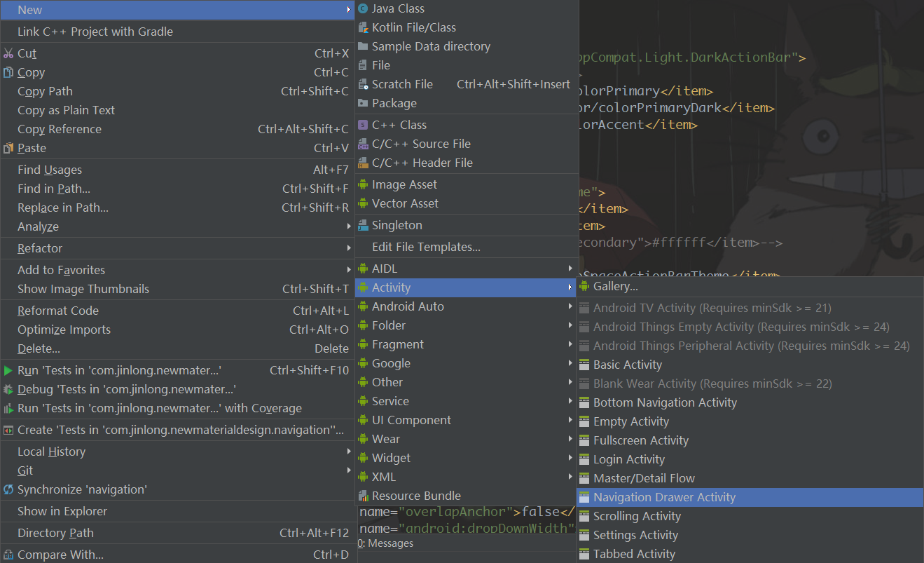Click the Gallery android icon
This screenshot has height=563, width=924.
[x=584, y=286]
